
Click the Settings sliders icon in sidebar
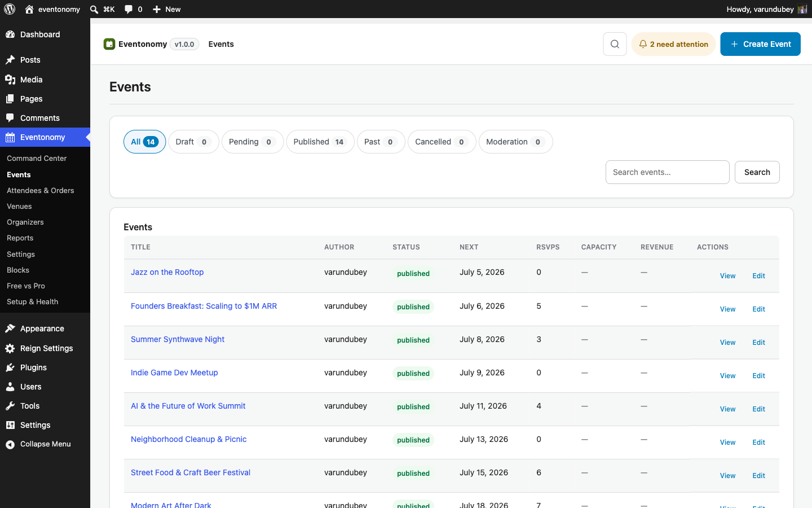click(x=10, y=425)
